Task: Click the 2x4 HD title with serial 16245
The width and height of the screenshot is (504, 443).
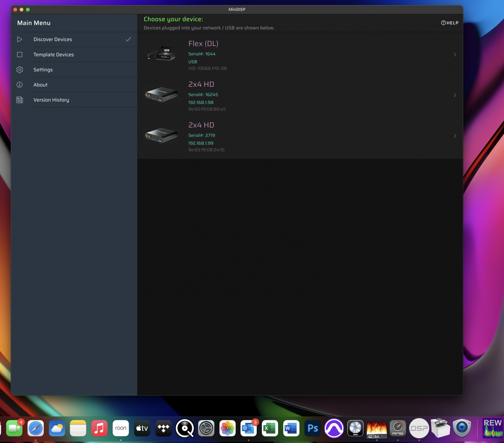Action: (x=201, y=84)
